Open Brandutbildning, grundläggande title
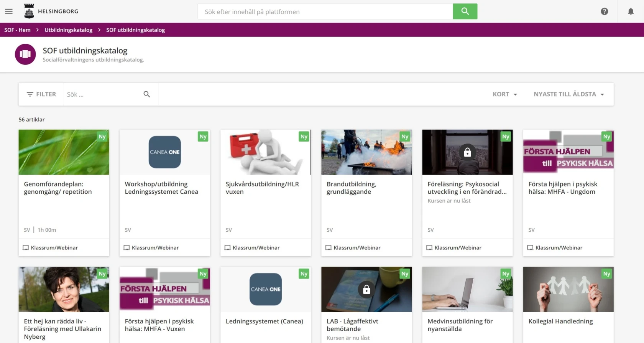The width and height of the screenshot is (644, 343). pos(352,188)
